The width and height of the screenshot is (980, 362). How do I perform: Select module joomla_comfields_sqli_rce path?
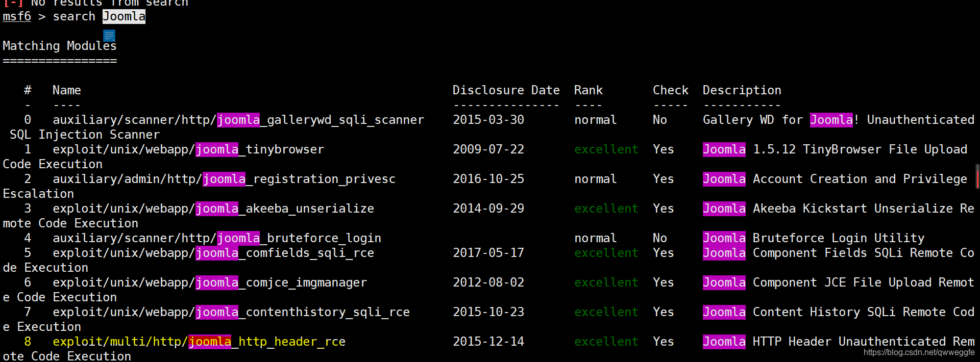coord(213,253)
